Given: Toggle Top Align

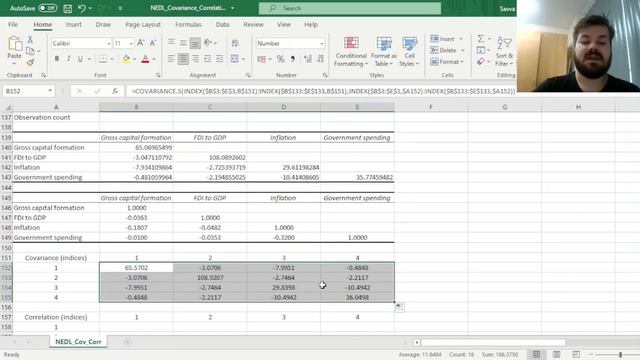Looking at the screenshot, I should pyautogui.click(x=171, y=42).
